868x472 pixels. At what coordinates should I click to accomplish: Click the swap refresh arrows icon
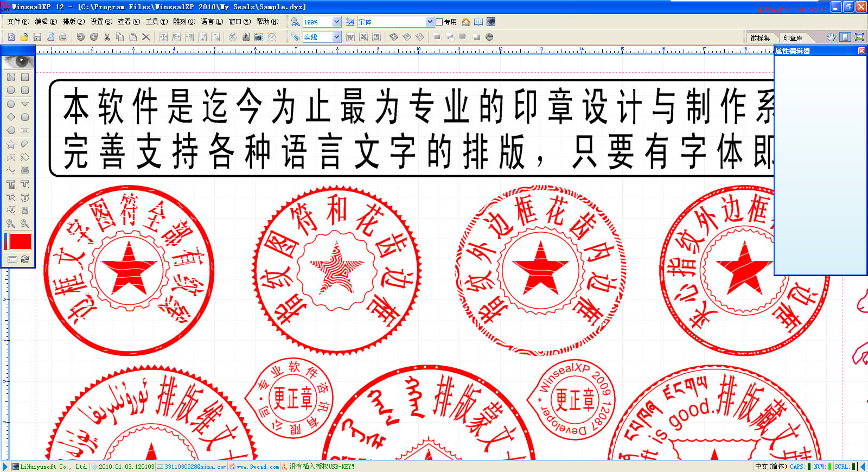coord(25,259)
